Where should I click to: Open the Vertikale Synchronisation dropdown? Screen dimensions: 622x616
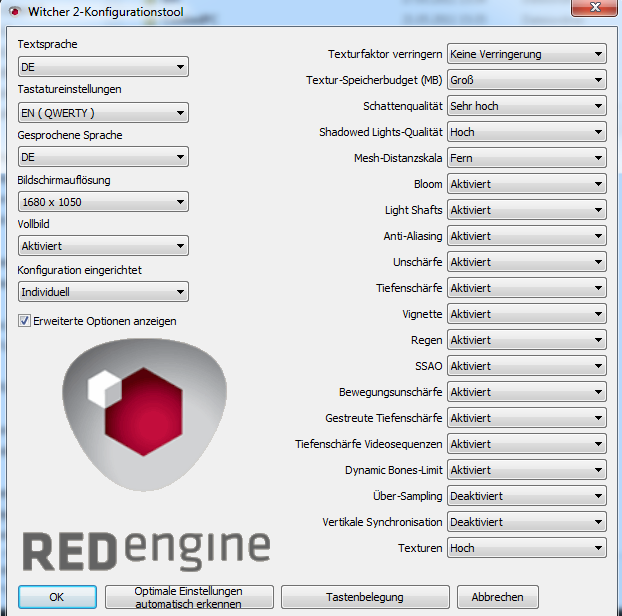[x=527, y=522]
